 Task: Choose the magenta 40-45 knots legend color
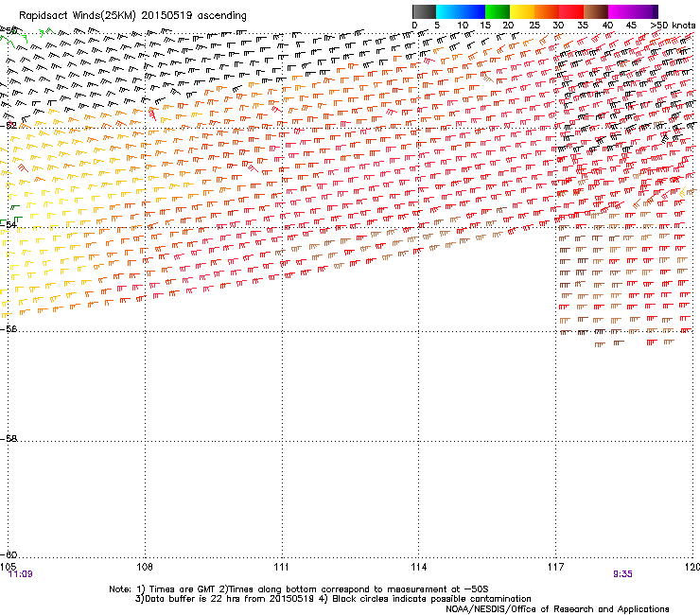click(x=621, y=11)
